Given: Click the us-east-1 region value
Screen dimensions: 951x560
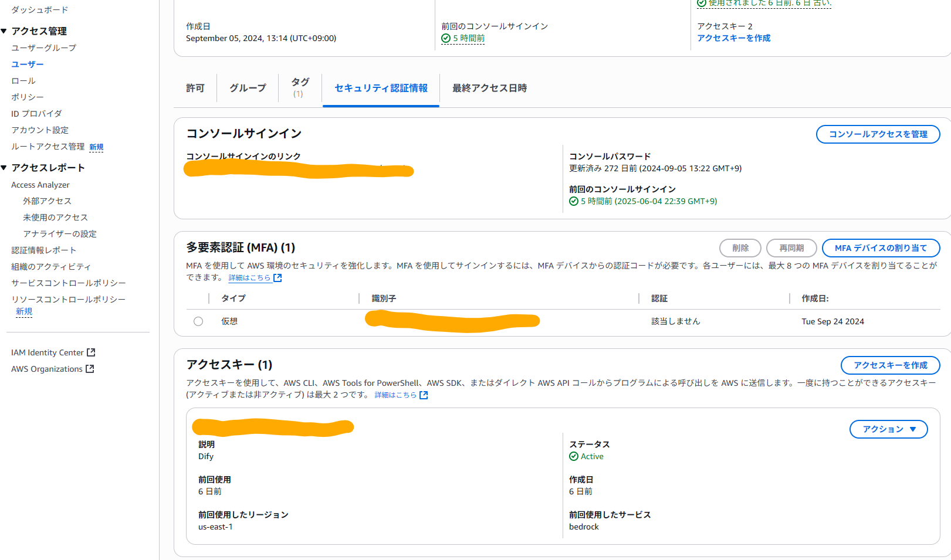Looking at the screenshot, I should tap(215, 527).
